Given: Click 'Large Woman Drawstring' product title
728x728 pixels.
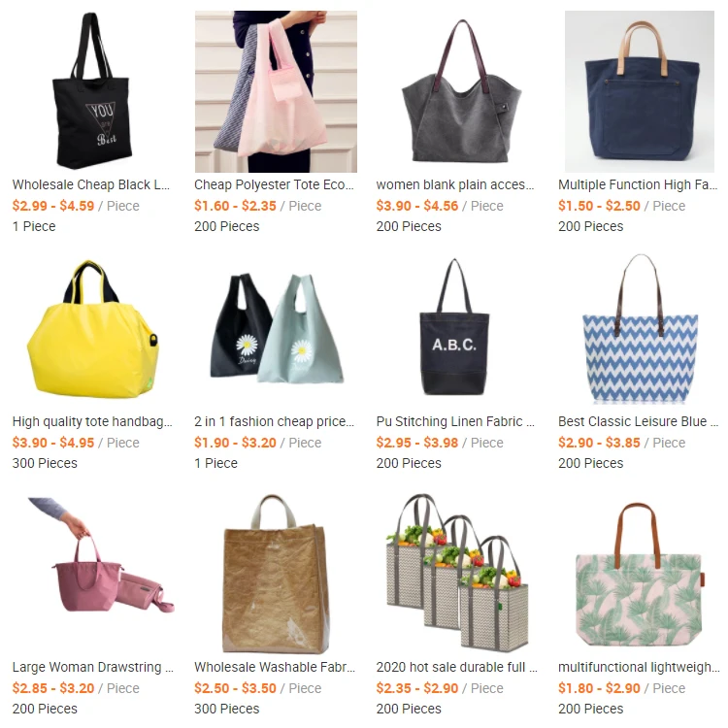Looking at the screenshot, I should pos(86,667).
